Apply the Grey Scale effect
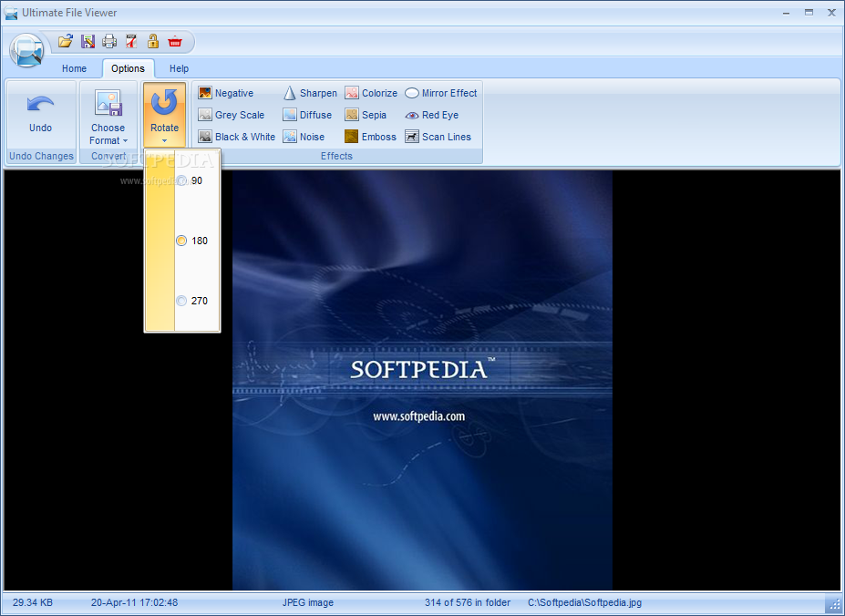Viewport: 845px width, 616px height. 232,115
